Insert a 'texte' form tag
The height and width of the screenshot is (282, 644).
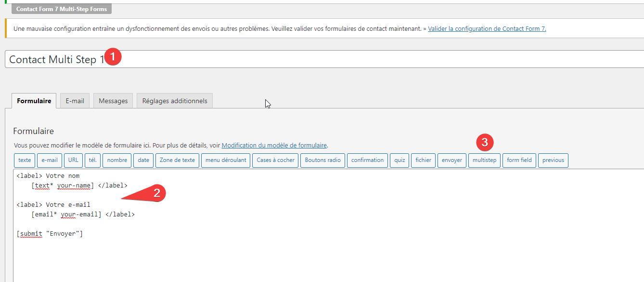click(25, 160)
